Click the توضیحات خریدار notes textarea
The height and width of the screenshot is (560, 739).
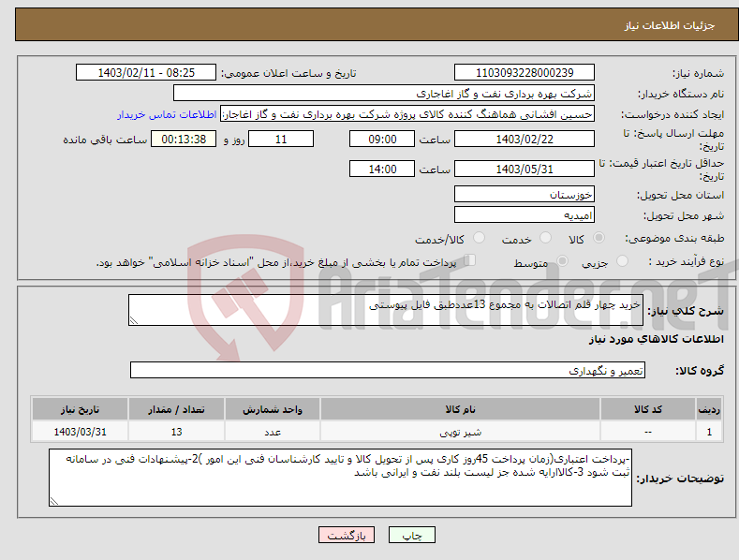point(340,478)
